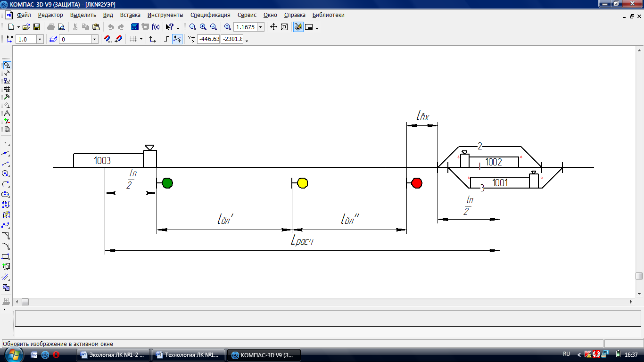Open the Выделить menu
Viewport: 644px width, 362px height.
tap(83, 15)
